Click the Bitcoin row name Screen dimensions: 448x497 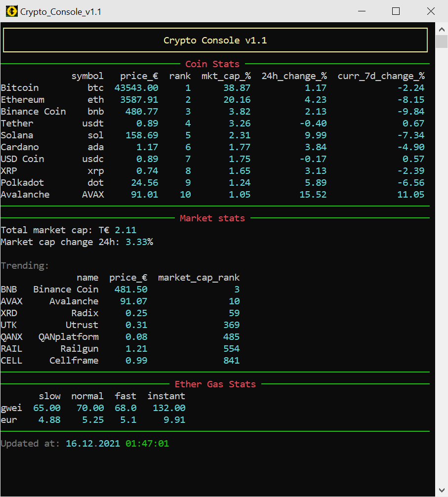[20, 88]
